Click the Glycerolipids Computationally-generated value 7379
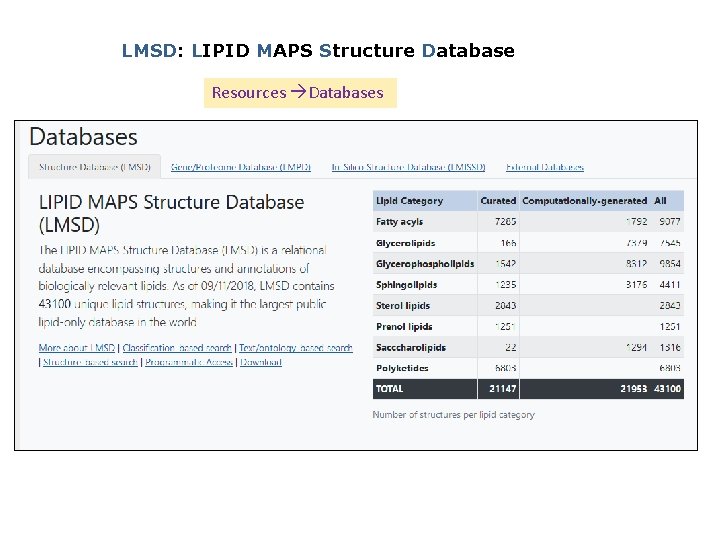 pyautogui.click(x=636, y=243)
